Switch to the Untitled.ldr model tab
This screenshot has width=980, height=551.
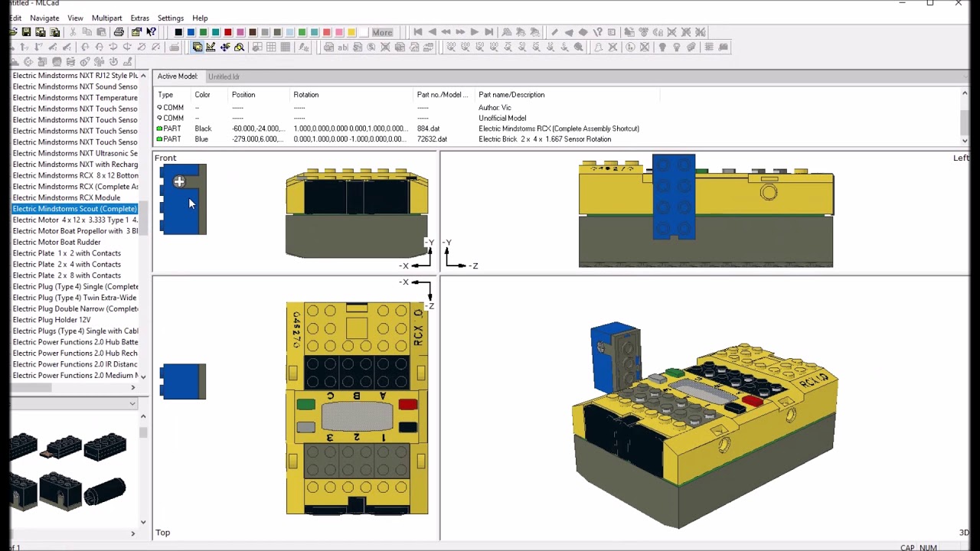click(x=224, y=77)
